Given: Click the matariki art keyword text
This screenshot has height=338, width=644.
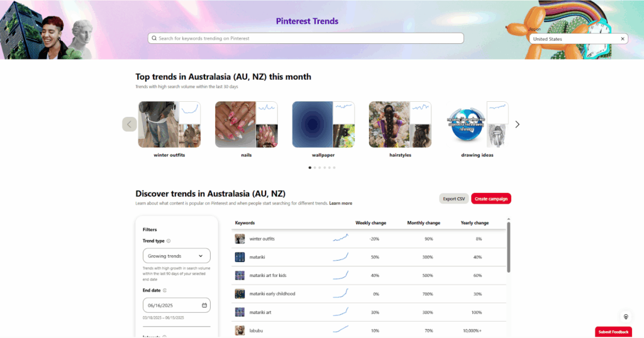Looking at the screenshot, I should 260,312.
